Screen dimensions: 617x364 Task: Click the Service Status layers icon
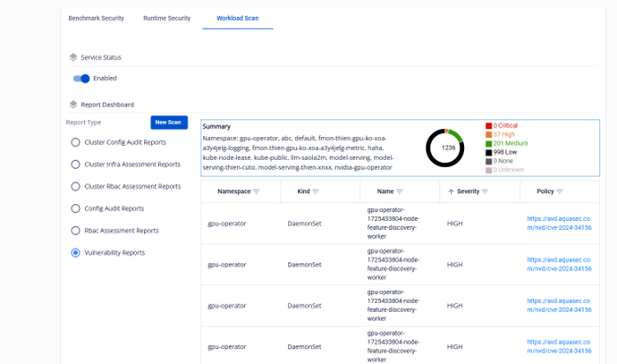tap(73, 57)
